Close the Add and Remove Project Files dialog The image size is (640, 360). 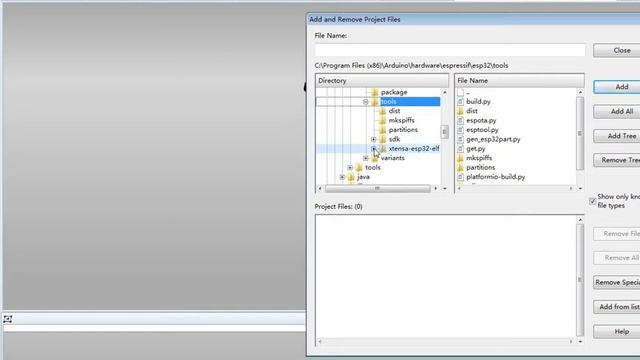coord(617,50)
